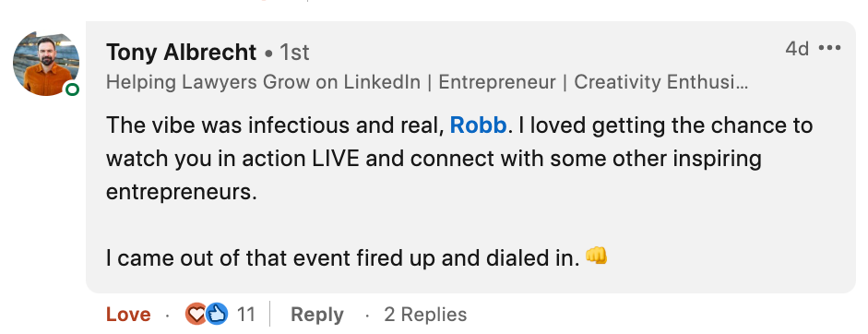Open Tony Albrecht's profile photo

(46, 63)
